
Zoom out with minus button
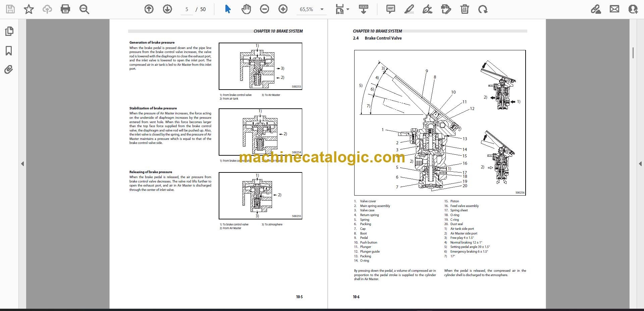[x=265, y=9]
